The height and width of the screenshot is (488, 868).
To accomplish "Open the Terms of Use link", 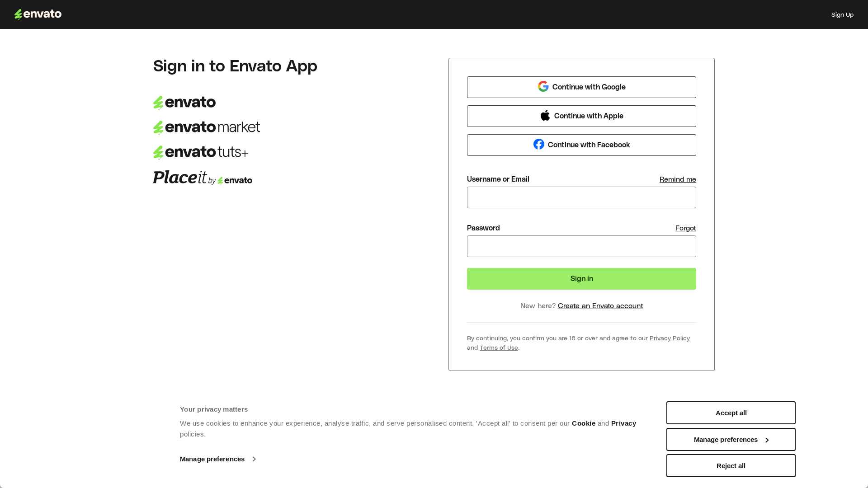I will point(499,348).
